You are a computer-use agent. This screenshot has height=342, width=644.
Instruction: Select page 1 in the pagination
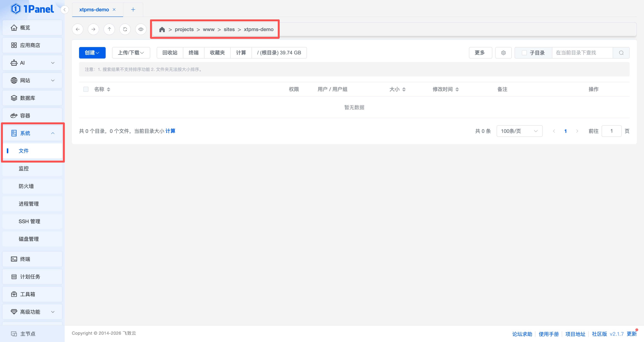pos(566,131)
